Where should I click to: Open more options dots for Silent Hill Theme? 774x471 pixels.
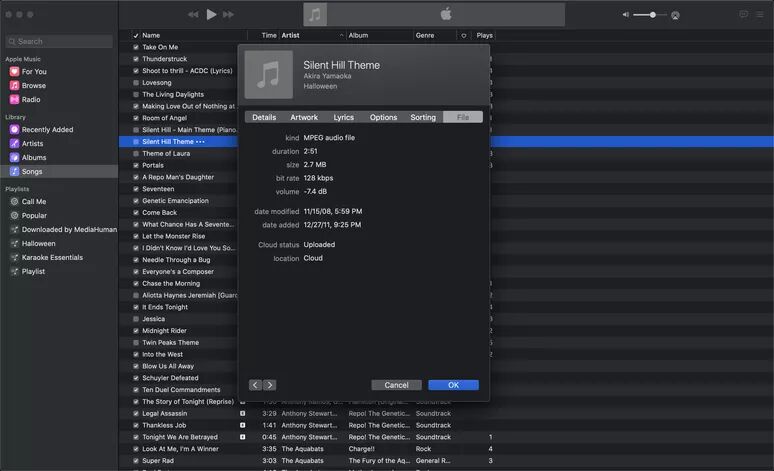[200, 142]
